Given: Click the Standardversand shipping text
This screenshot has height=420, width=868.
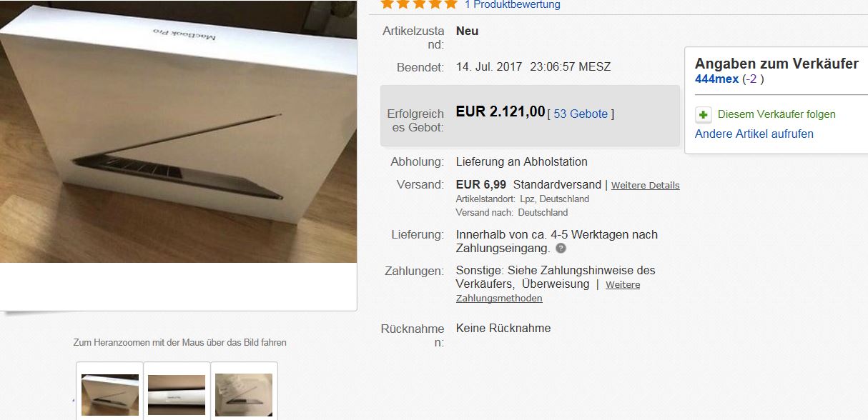Looking at the screenshot, I should coord(558,184).
